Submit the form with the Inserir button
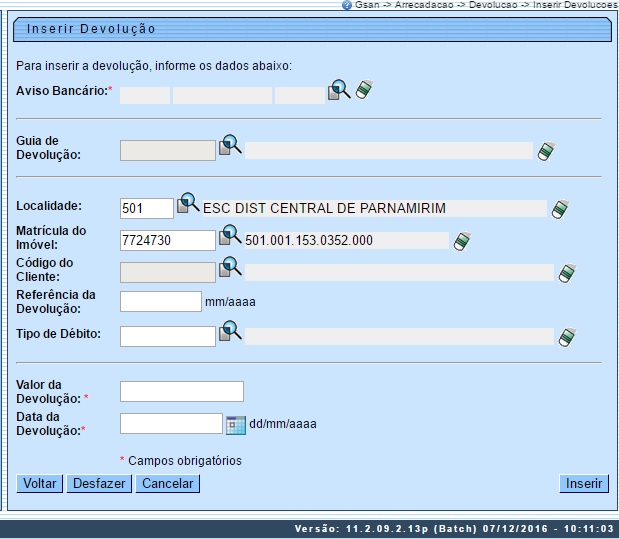 pyautogui.click(x=584, y=484)
